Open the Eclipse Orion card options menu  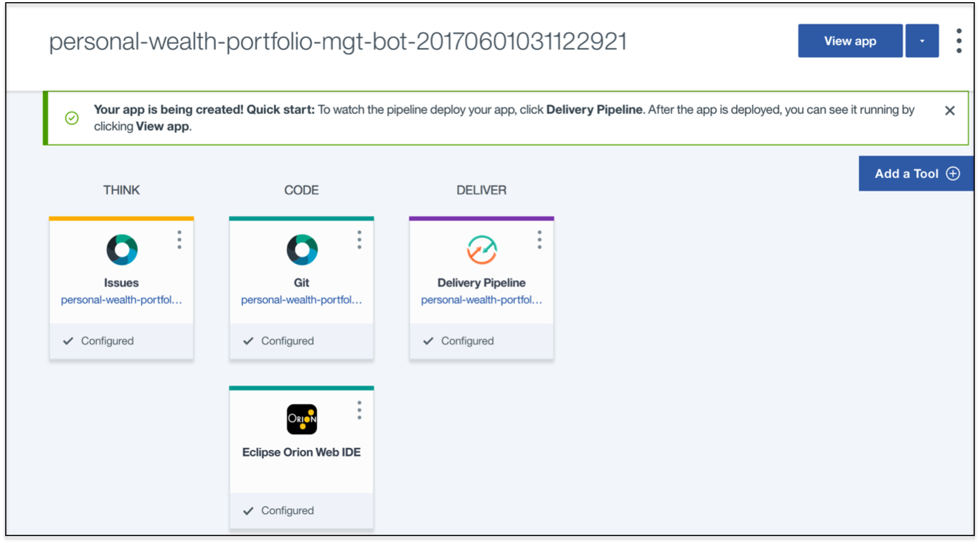click(x=359, y=410)
